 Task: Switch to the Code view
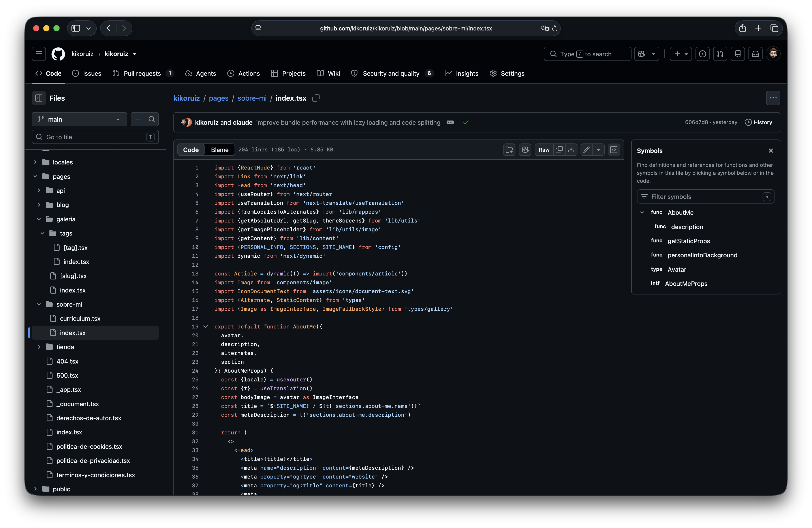coord(191,149)
